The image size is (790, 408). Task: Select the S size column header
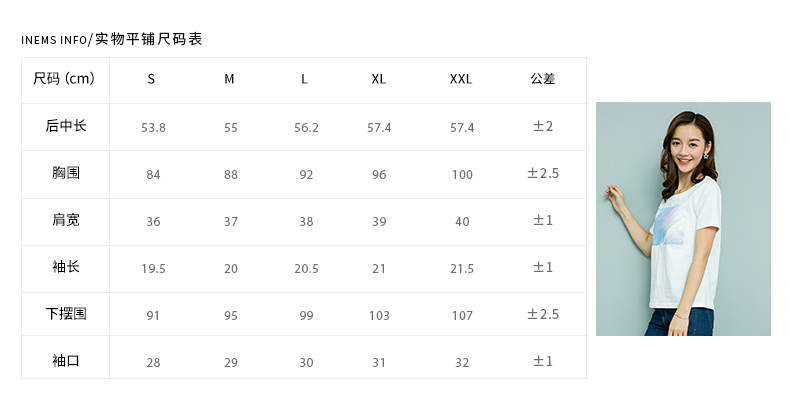[x=151, y=79]
